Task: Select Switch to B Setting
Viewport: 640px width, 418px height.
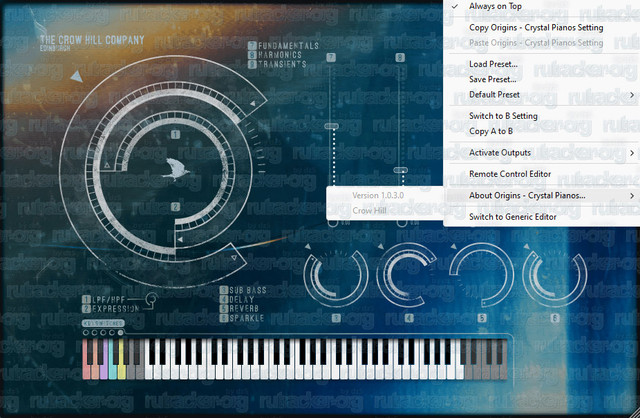Action: tap(503, 116)
